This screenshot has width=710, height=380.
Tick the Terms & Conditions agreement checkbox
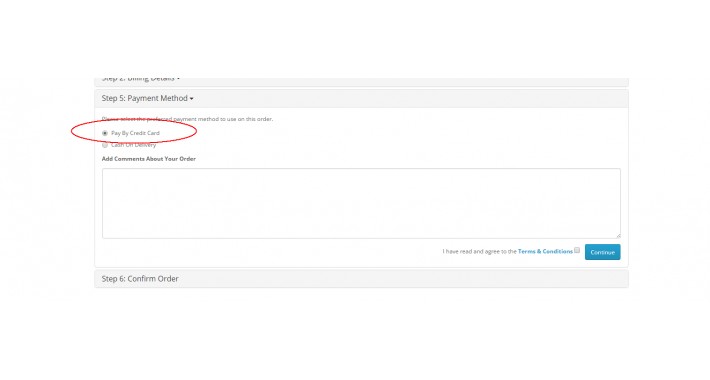577,250
